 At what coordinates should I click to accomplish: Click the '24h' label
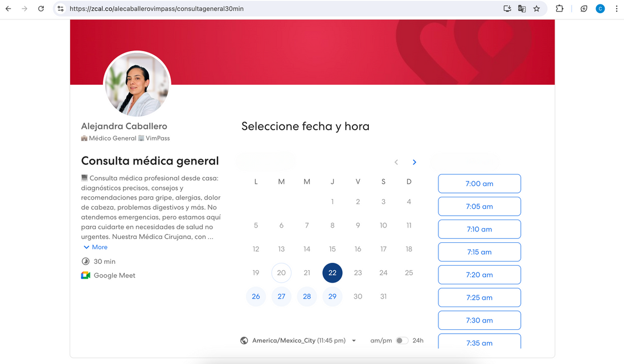(418, 341)
